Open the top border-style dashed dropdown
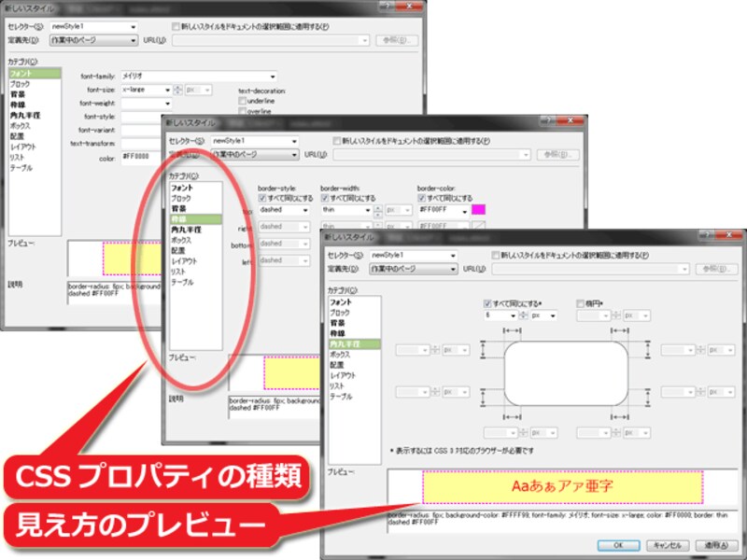 307,211
